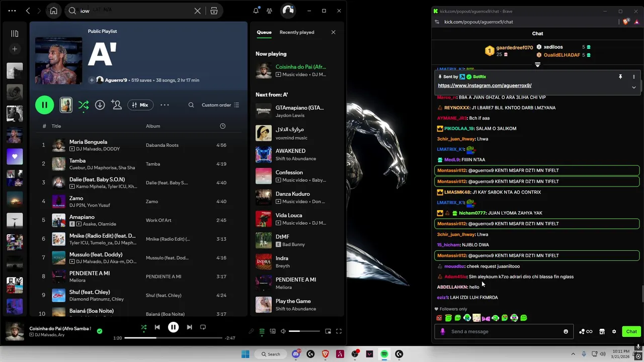This screenshot has height=362, width=644.
Task: Toggle repeat in bottom player bar
Action: tap(203, 327)
